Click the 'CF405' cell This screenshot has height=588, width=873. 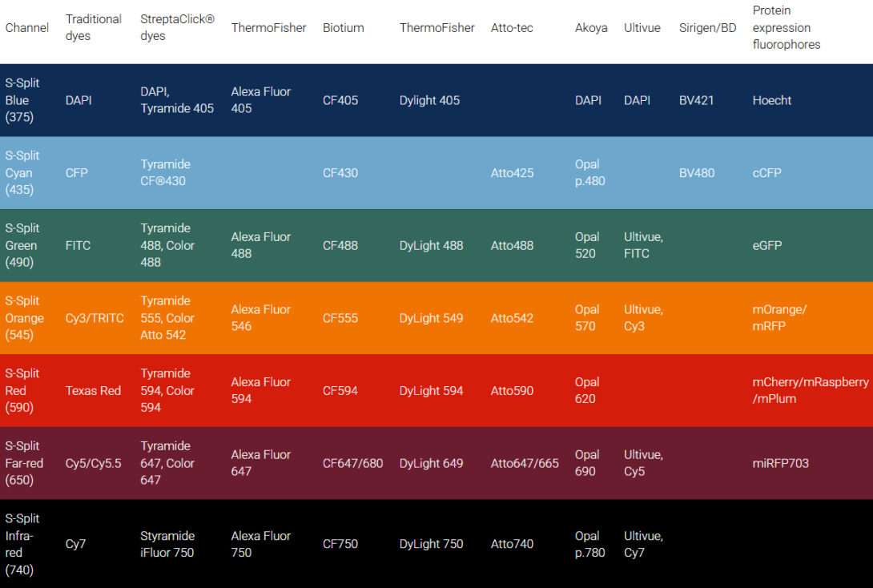click(340, 100)
